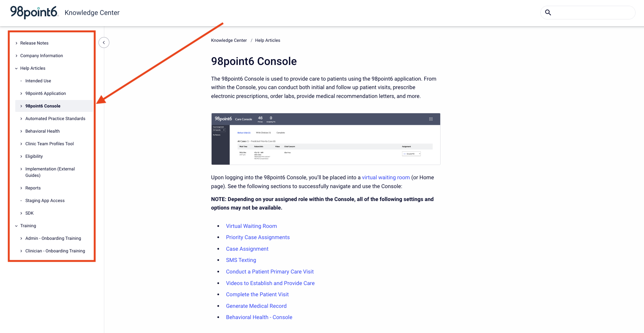The width and height of the screenshot is (644, 333).
Task: Click the Knowledge Center header title
Action: pos(92,13)
